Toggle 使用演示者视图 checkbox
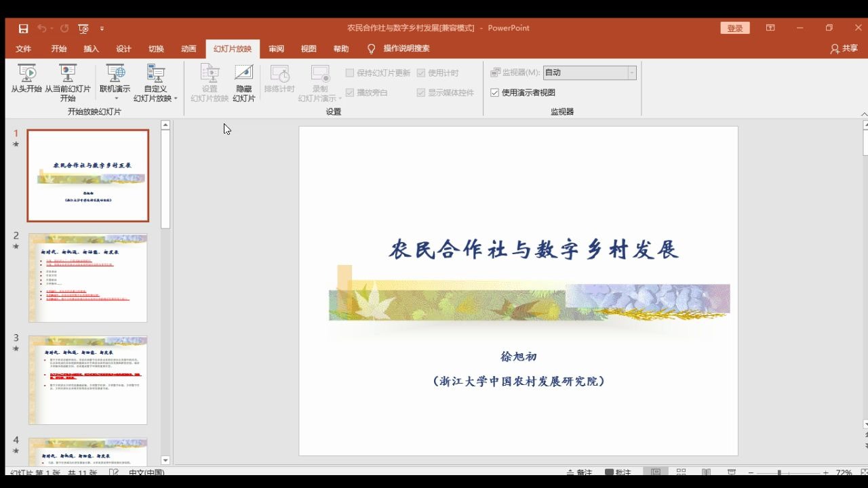The height and width of the screenshot is (488, 868). (x=494, y=93)
